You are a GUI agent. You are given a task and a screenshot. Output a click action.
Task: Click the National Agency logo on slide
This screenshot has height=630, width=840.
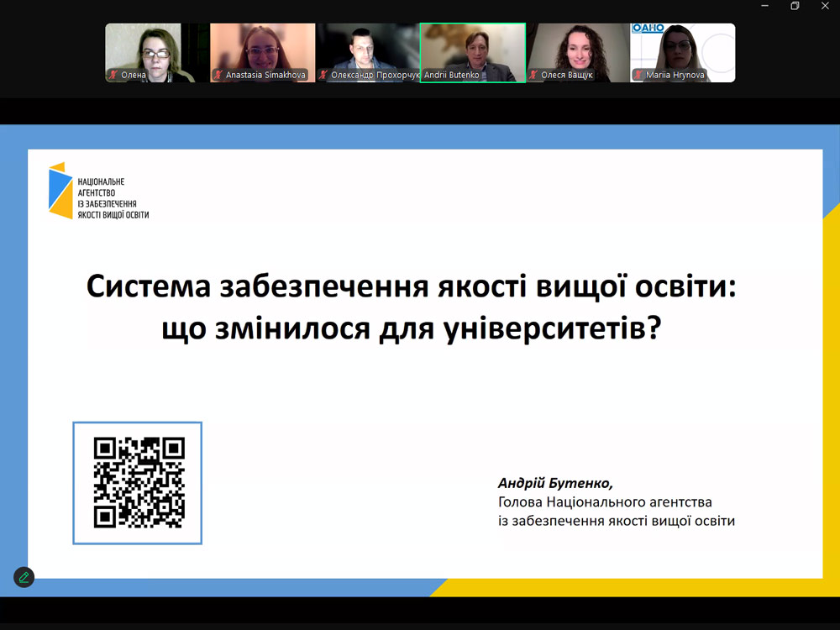[x=98, y=192]
